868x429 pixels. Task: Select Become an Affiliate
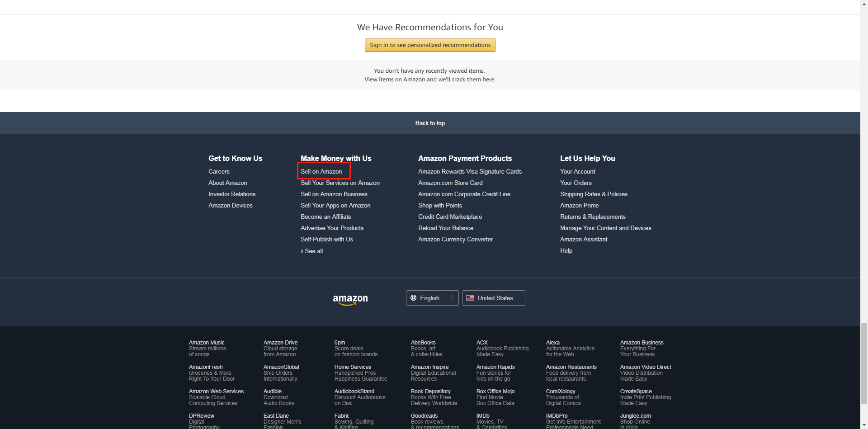click(326, 217)
